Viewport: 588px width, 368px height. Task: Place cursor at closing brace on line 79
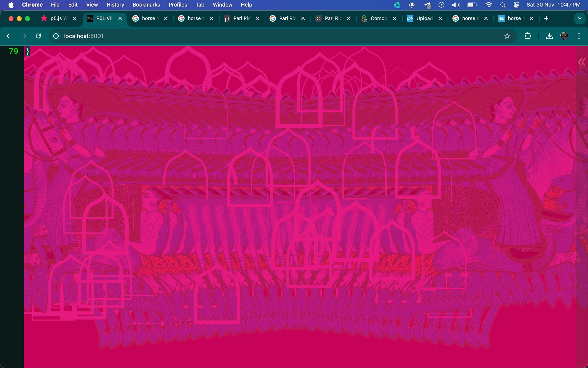28,51
